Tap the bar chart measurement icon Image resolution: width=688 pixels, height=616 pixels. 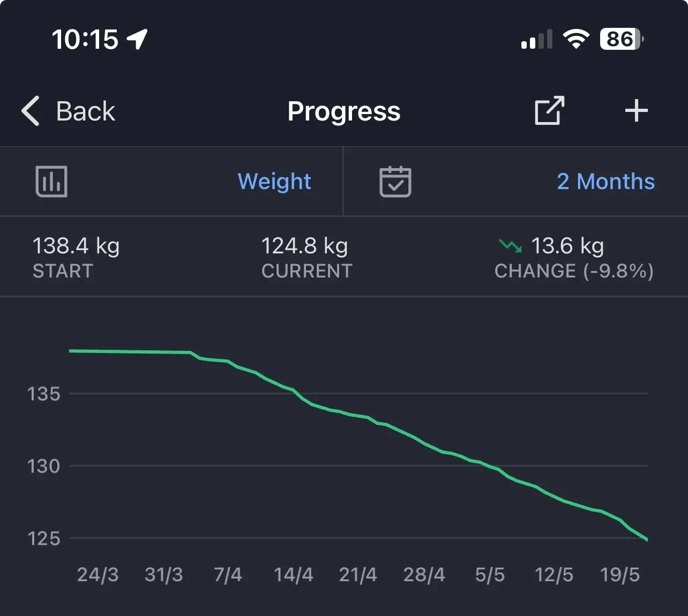point(51,182)
